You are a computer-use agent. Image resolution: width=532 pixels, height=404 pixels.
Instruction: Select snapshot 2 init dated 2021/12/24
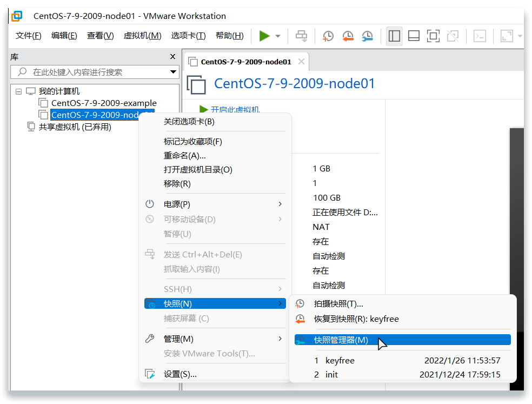coord(403,374)
